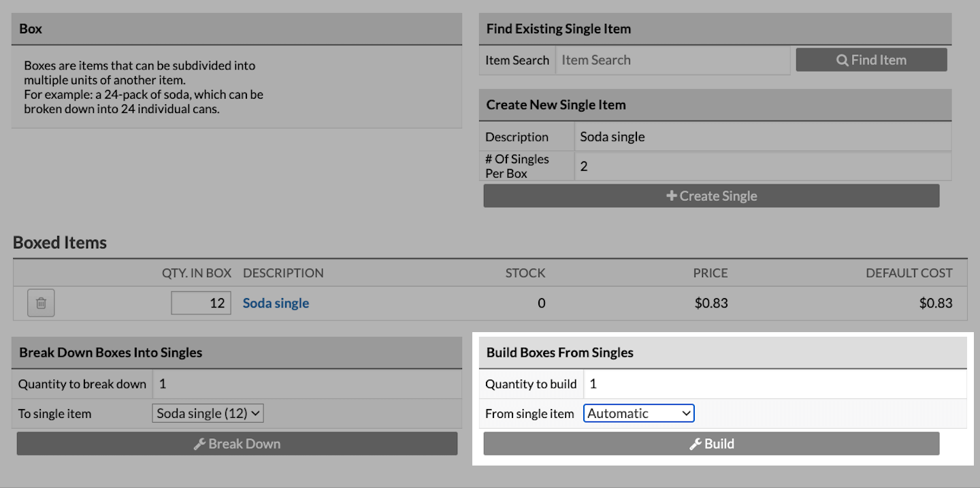Click the Create Single button
This screenshot has width=980, height=488.
coord(711,196)
